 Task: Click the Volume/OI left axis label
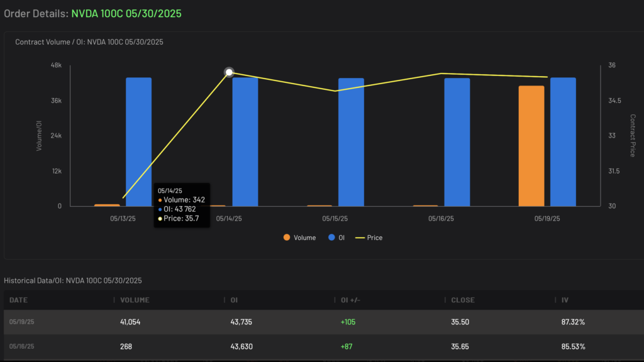point(39,136)
